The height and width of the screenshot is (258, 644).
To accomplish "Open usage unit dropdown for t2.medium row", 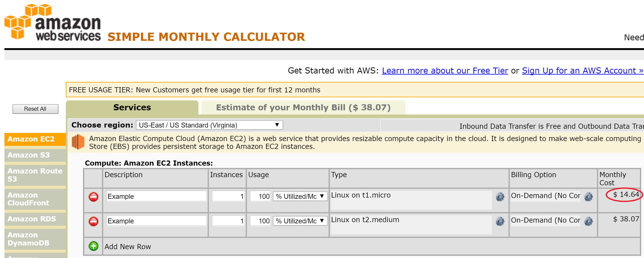I will [x=300, y=221].
